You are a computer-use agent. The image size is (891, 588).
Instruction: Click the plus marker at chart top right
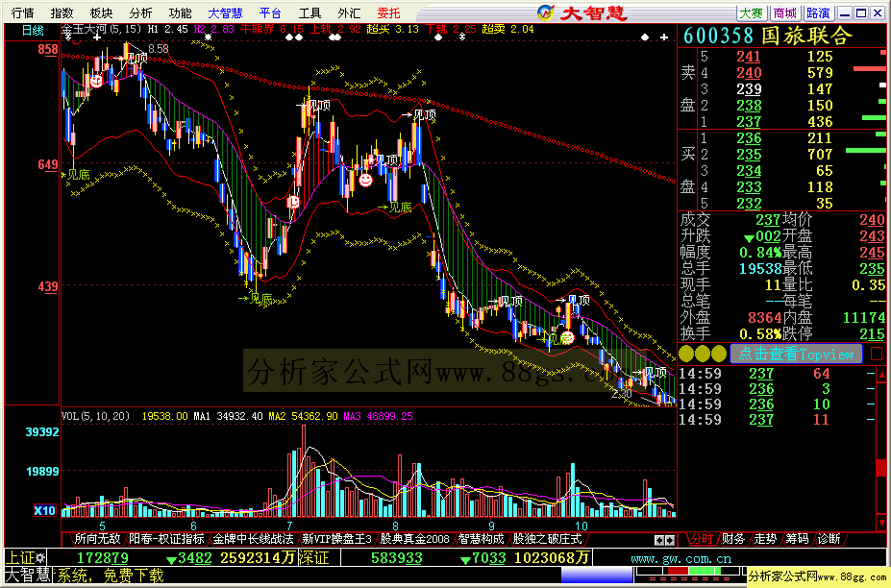click(664, 37)
